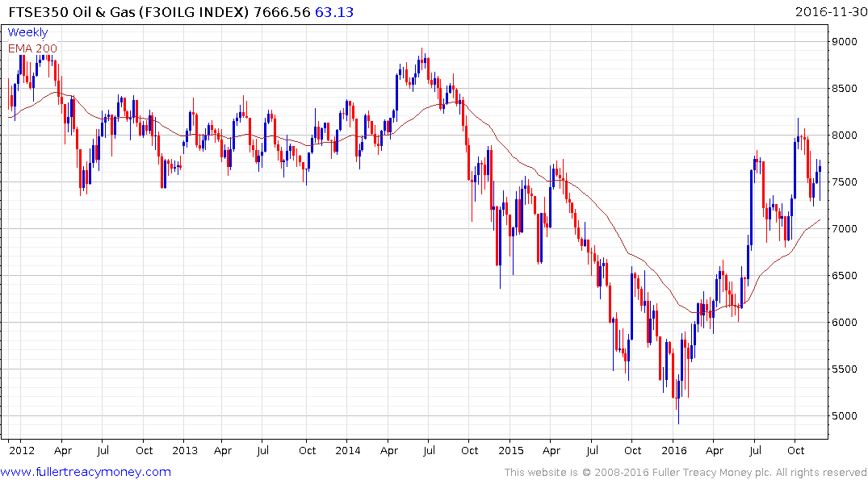Click the 2012 year label on time axis
This screenshot has width=868, height=484.
tap(21, 450)
